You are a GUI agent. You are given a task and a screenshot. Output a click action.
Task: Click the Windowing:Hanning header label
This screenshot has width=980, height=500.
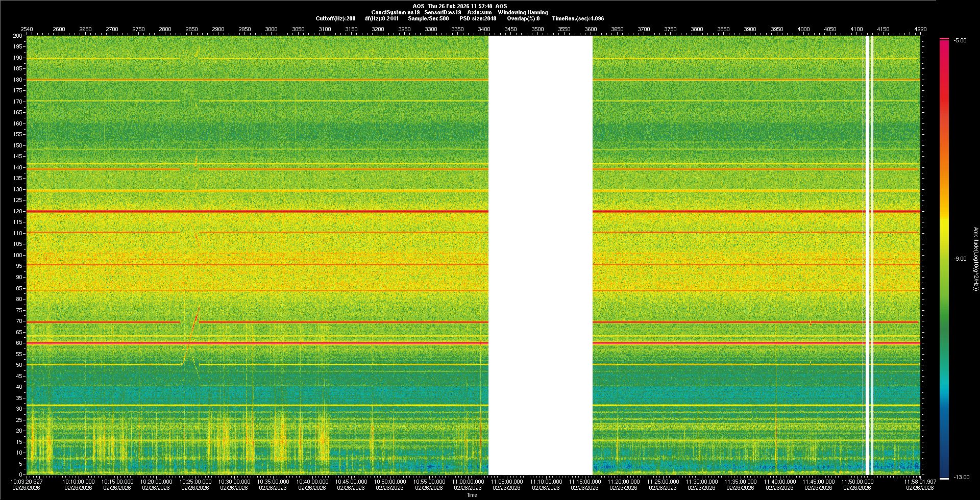point(523,12)
